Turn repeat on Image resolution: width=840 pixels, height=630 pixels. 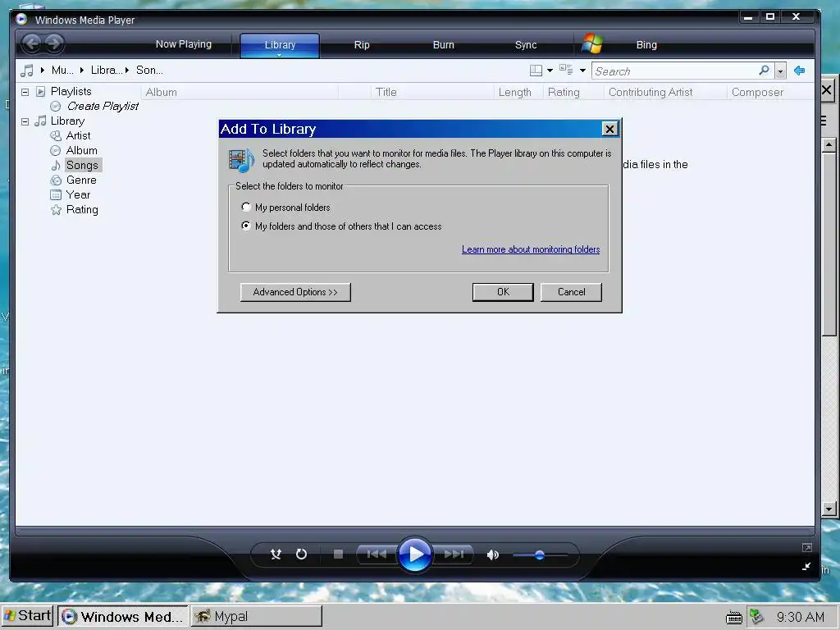pyautogui.click(x=302, y=554)
